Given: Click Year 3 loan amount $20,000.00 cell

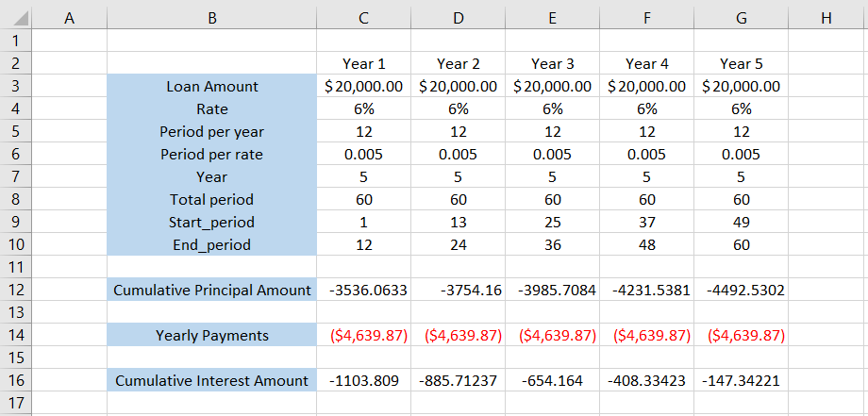Looking at the screenshot, I should [552, 87].
